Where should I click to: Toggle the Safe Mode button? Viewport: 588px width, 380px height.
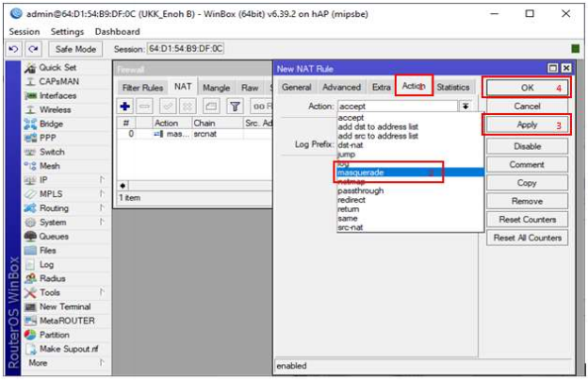pos(75,49)
